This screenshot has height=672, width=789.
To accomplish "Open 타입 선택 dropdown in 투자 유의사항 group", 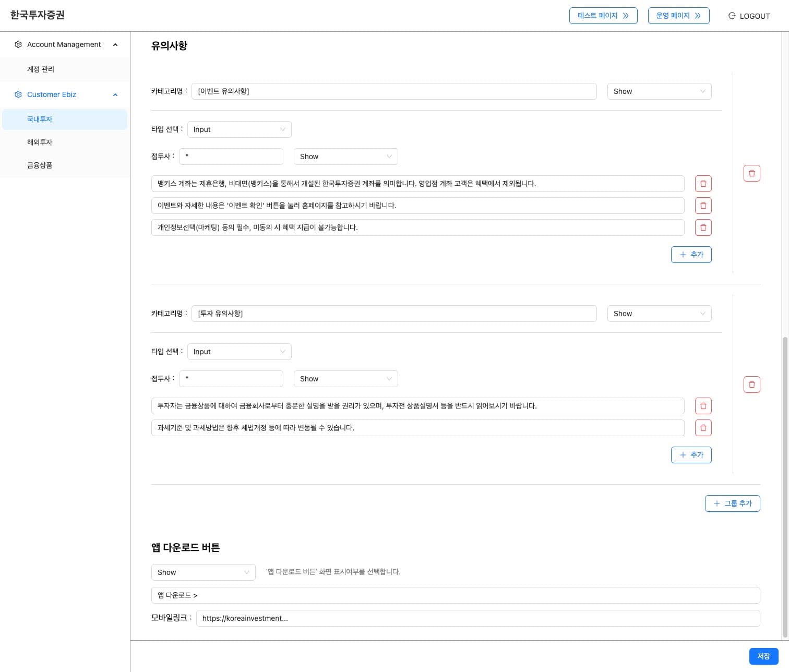I will tap(239, 352).
